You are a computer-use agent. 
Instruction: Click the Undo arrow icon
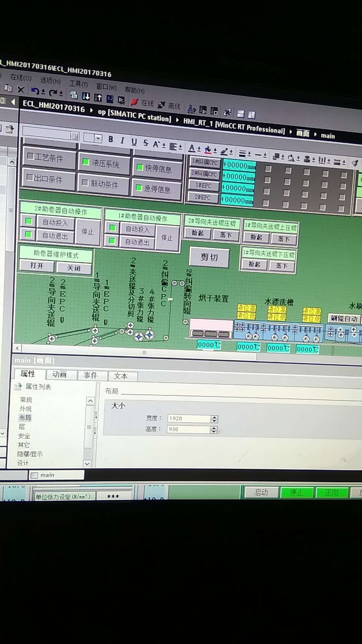click(35, 91)
